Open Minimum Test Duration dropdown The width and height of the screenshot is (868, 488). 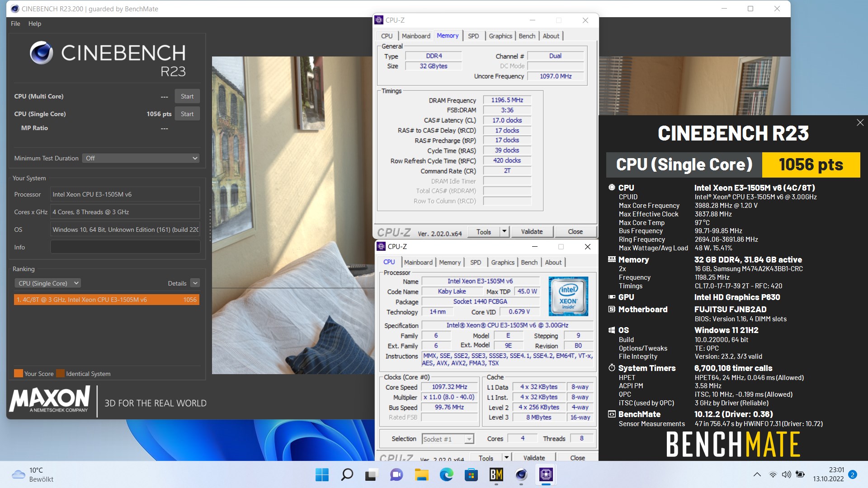point(141,158)
